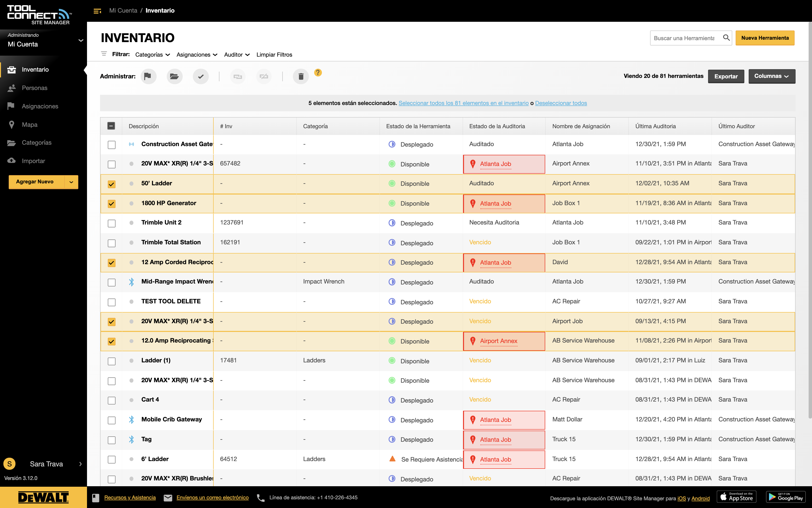This screenshot has width=812, height=508.
Task: Open the Google Play download badge
Action: [x=786, y=497]
